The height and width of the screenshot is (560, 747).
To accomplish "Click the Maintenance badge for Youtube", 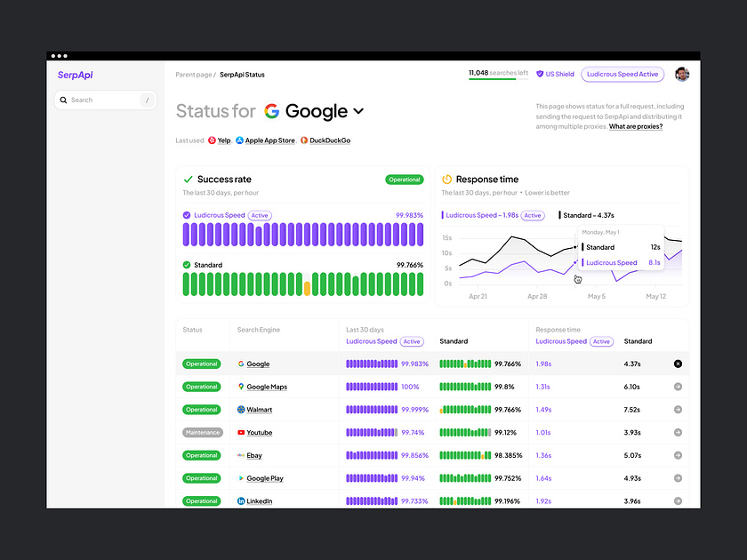I will pos(203,432).
